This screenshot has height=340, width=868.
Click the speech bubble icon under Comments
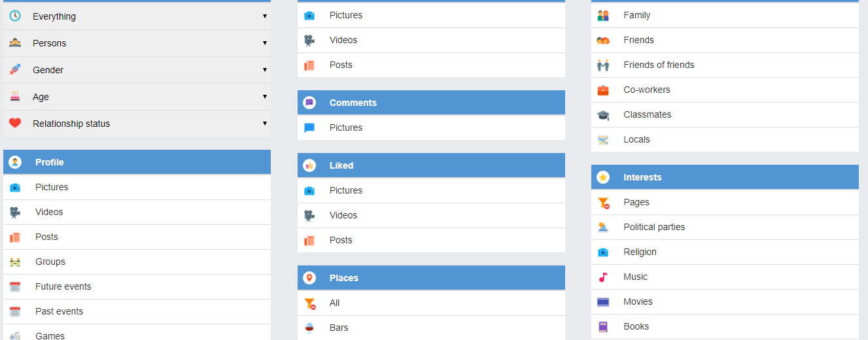click(309, 128)
